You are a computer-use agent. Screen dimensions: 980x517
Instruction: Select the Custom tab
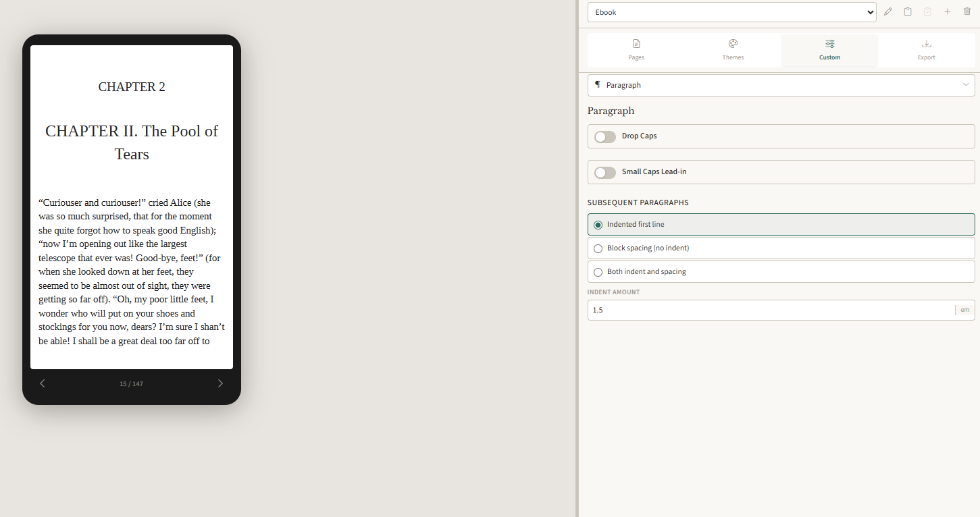coord(829,51)
